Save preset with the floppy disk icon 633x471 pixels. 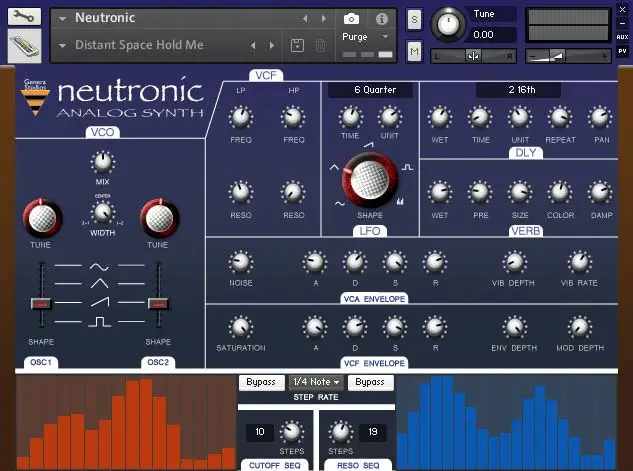pos(298,45)
